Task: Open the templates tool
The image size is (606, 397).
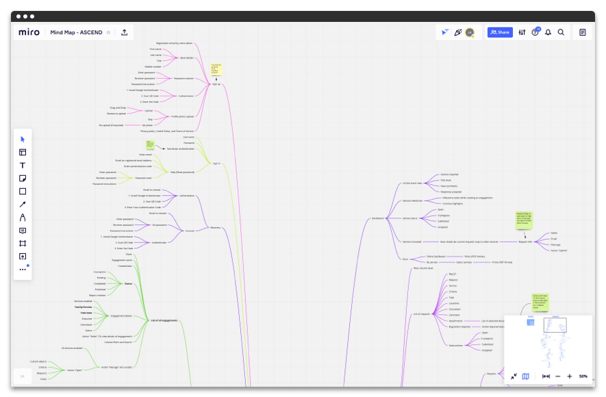Action: pyautogui.click(x=22, y=152)
